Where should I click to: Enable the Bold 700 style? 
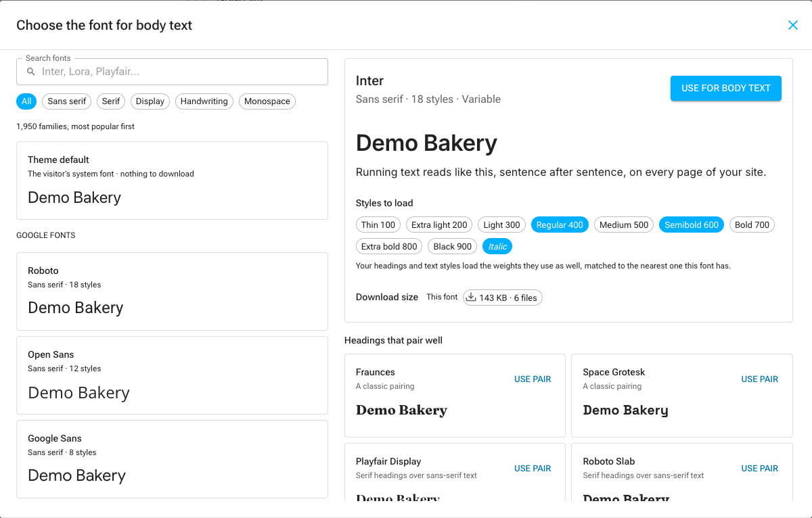pyautogui.click(x=752, y=225)
